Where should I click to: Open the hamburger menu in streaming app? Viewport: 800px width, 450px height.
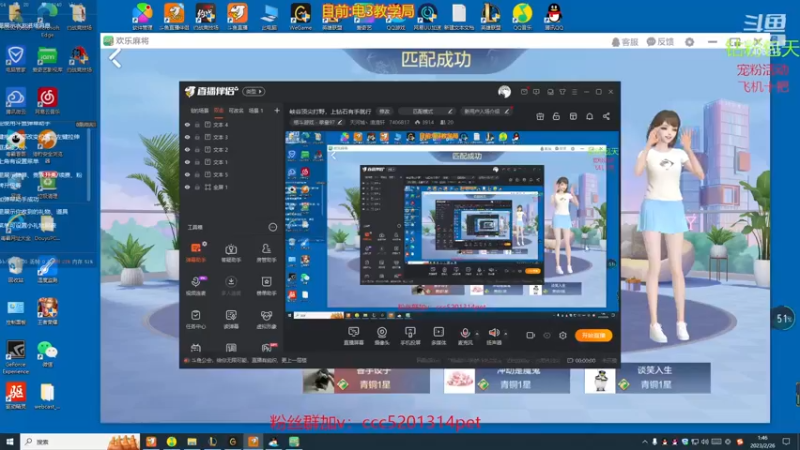pos(574,92)
